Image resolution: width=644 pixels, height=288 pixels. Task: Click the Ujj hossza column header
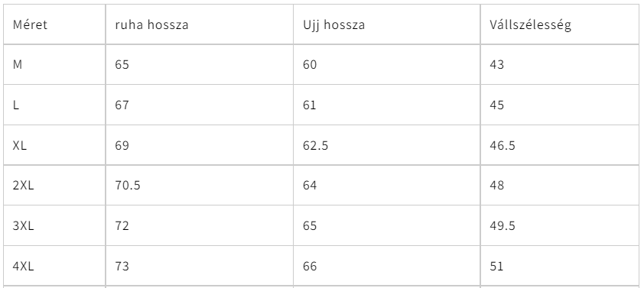tap(334, 24)
